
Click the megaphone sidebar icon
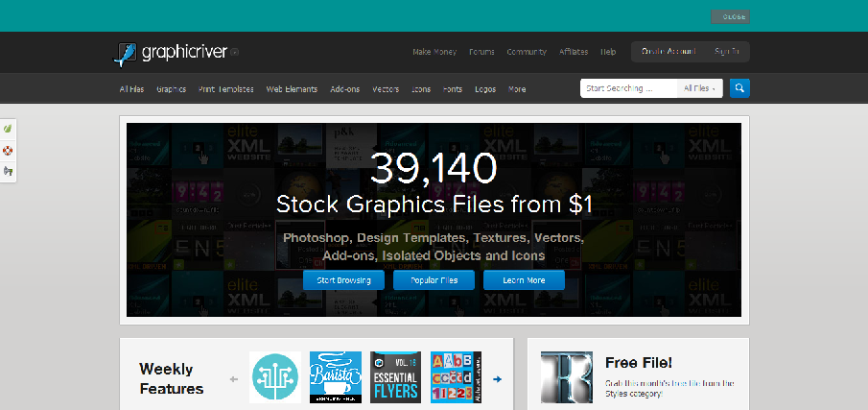(x=8, y=171)
